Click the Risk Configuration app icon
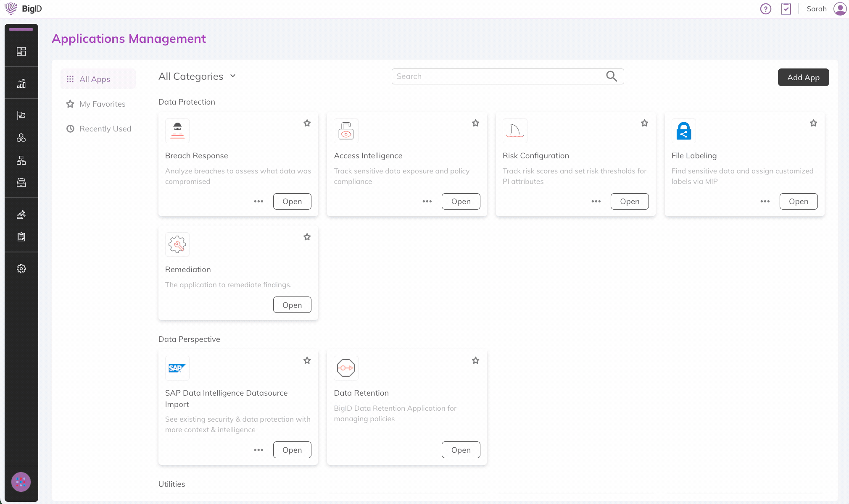The image size is (849, 504). point(514,131)
